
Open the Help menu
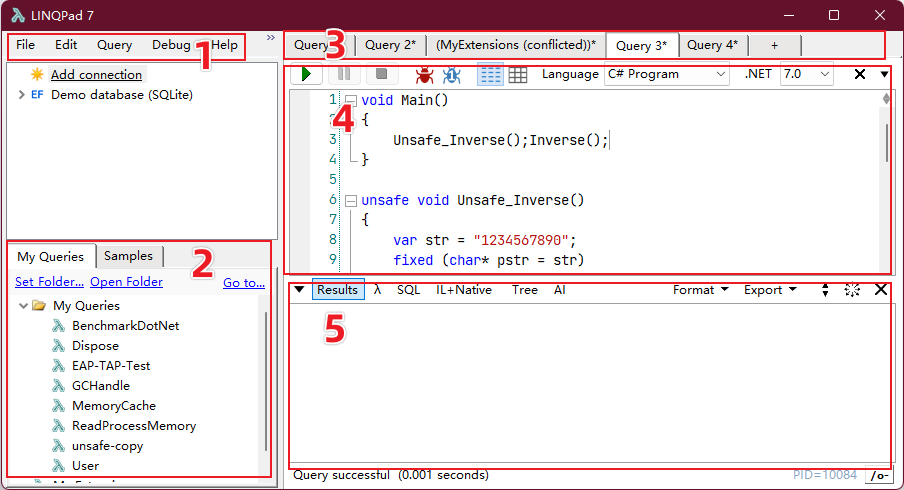[x=224, y=45]
